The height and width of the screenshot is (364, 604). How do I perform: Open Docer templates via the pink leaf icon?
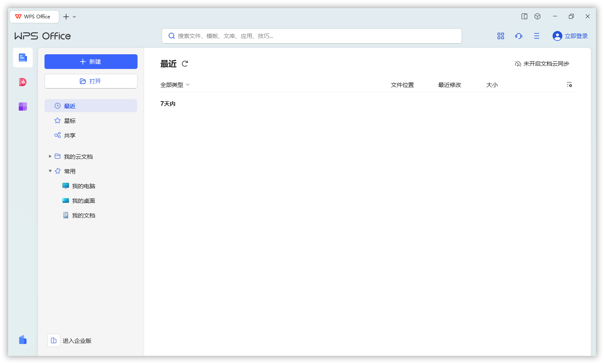22,82
